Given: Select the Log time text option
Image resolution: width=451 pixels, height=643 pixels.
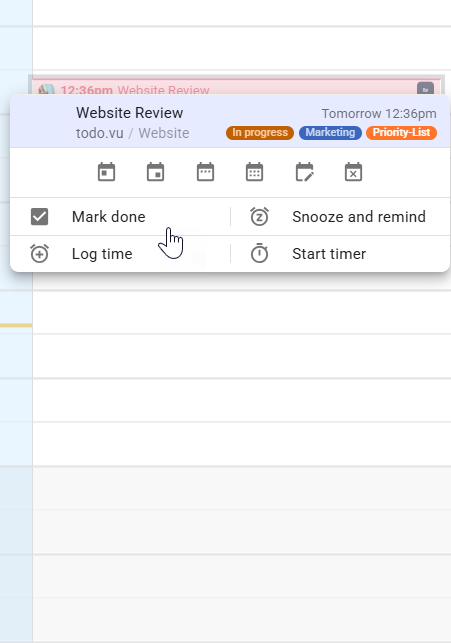Looking at the screenshot, I should (x=102, y=254).
